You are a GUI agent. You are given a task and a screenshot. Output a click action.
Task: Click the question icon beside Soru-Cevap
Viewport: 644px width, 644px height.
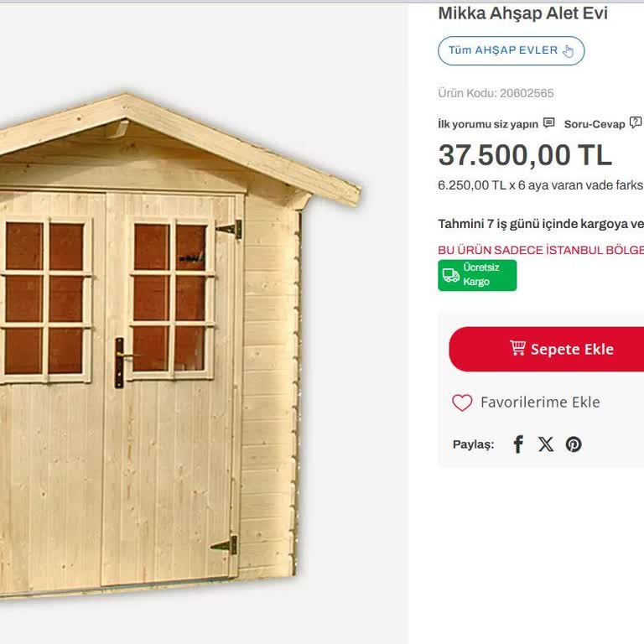tap(636, 122)
